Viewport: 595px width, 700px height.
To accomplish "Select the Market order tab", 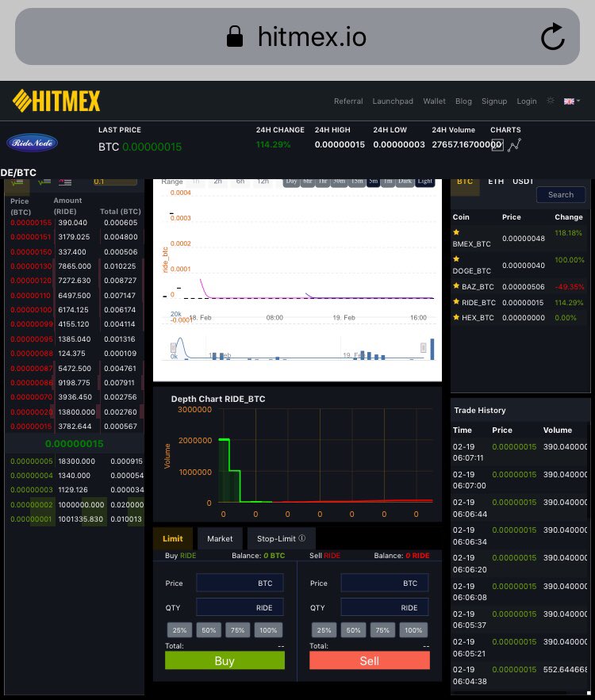I will pos(220,538).
